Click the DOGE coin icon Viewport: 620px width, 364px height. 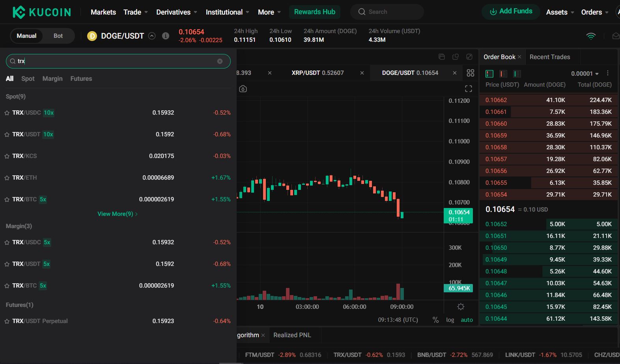click(92, 36)
